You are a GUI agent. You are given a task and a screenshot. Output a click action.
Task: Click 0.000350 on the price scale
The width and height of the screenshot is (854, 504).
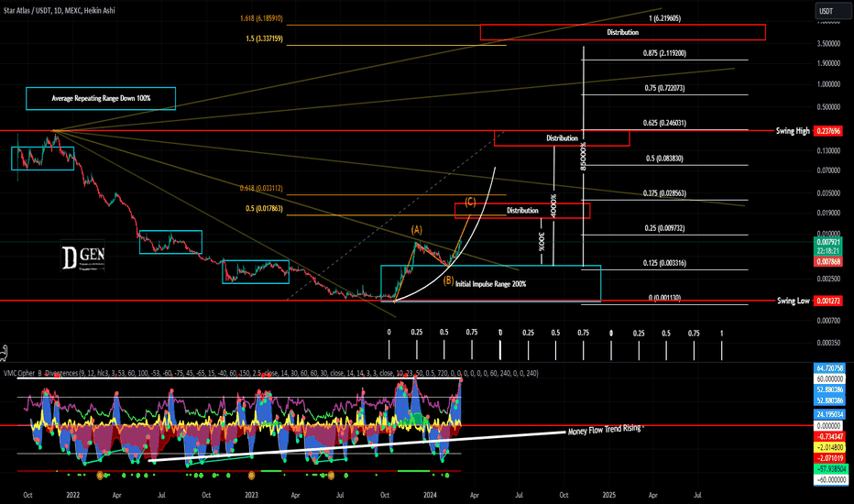click(828, 344)
